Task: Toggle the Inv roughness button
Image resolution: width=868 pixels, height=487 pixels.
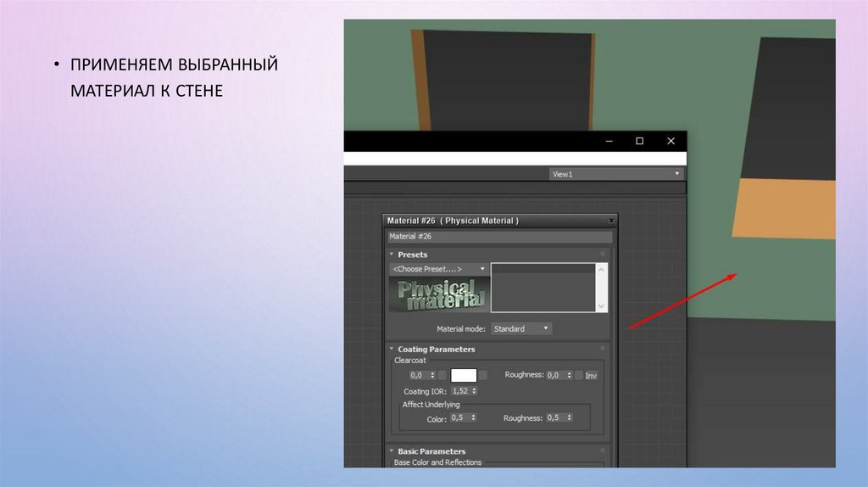Action: 591,376
